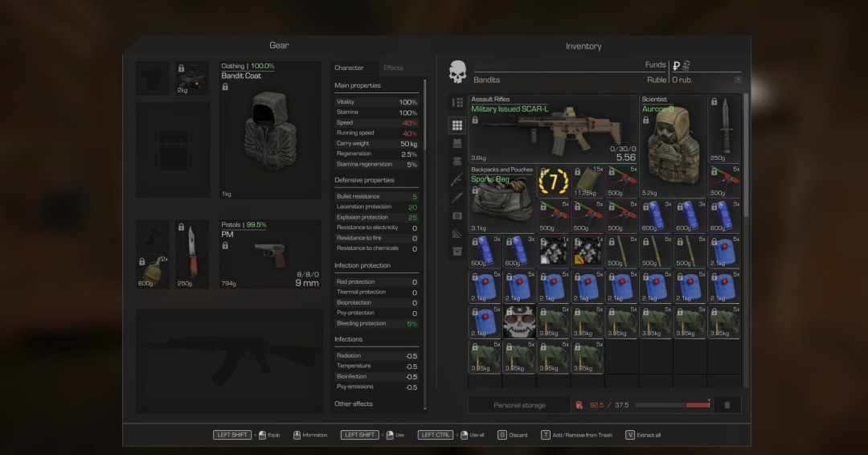Select the PM pistol slot
Viewport: 868px width, 455px height.
click(271, 254)
